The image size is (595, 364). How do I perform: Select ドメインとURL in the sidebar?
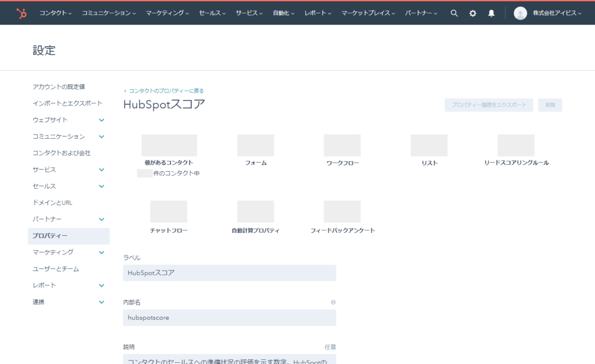(x=52, y=203)
